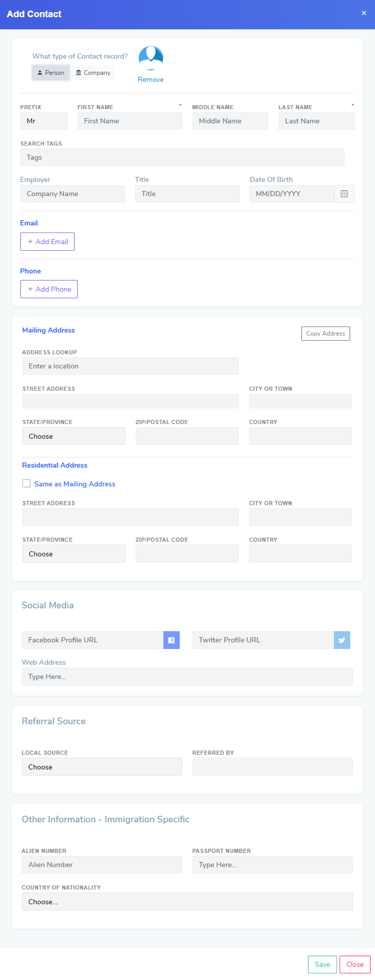Screen dimensions: 375x980
Task: Click the Search Tags input field
Action: pyautogui.click(x=182, y=157)
